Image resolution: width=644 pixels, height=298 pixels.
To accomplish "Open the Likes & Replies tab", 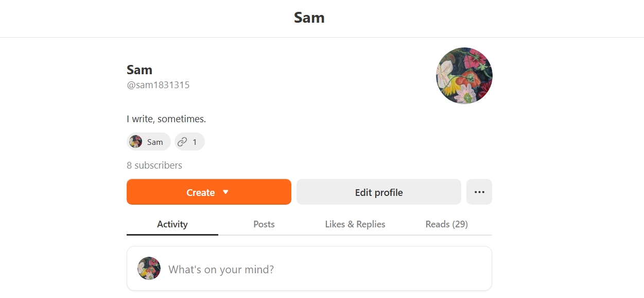I will coord(355,224).
